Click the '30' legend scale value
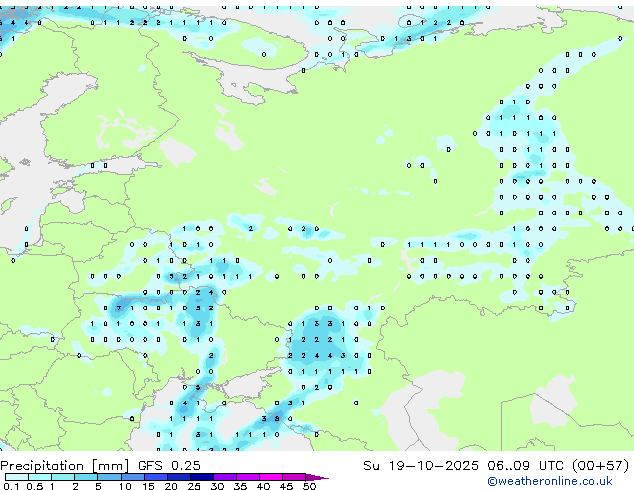This screenshot has width=634, height=490. (x=217, y=486)
